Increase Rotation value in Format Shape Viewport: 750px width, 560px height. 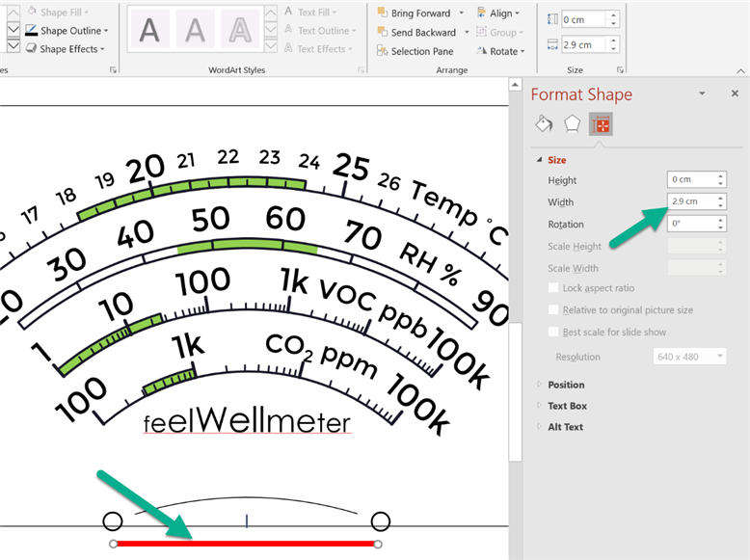point(721,220)
